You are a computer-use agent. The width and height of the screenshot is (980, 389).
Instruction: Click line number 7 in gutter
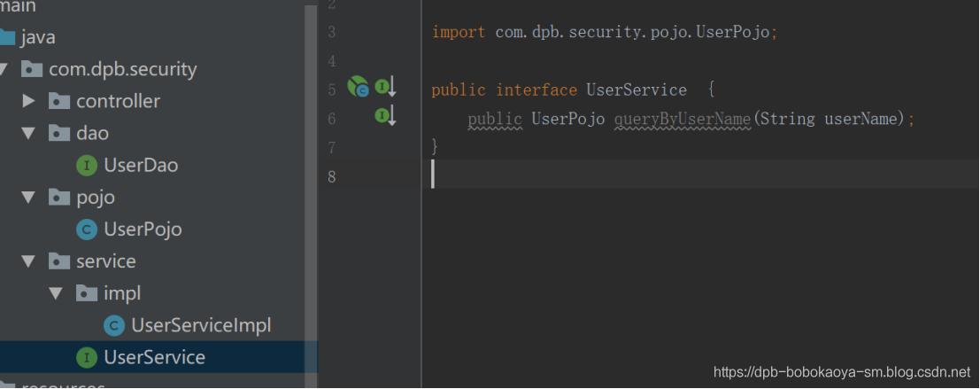[x=332, y=148]
